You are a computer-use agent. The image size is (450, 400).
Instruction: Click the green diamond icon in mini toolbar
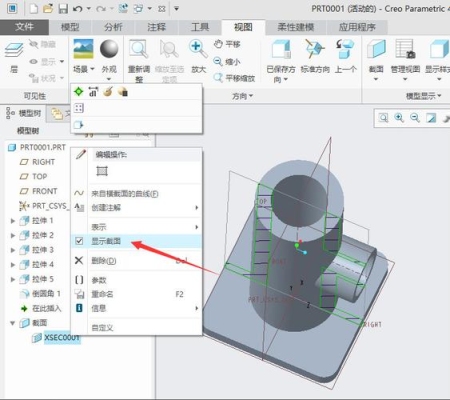point(79,91)
